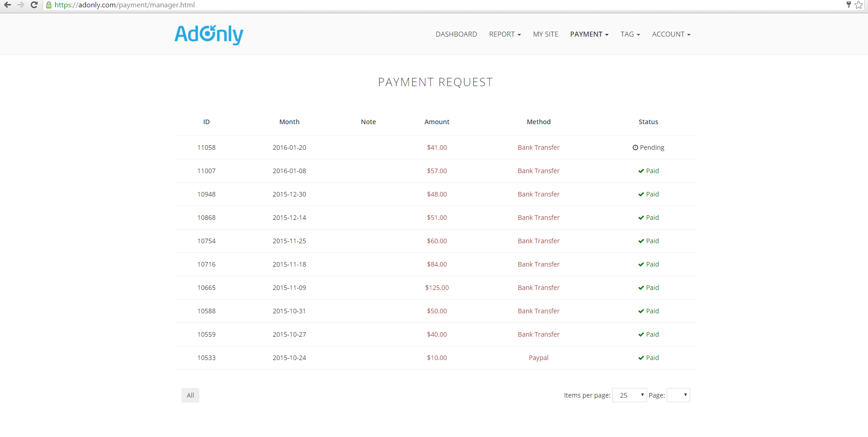Click the AdOnly logo

pyautogui.click(x=209, y=34)
